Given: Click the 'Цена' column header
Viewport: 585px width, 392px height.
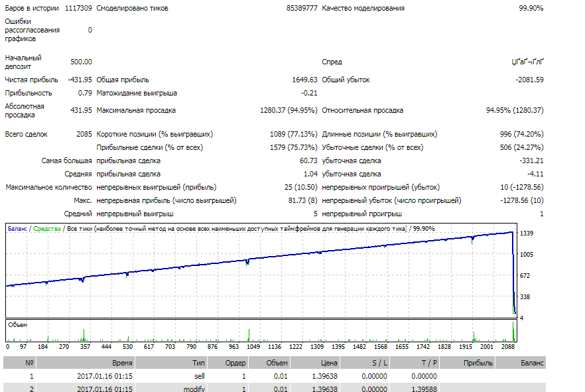Looking at the screenshot, I should pos(315,363).
